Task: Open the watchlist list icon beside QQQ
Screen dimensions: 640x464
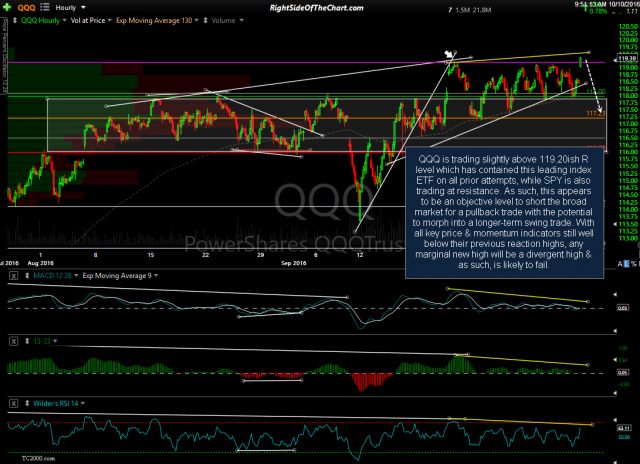Action: [45, 7]
